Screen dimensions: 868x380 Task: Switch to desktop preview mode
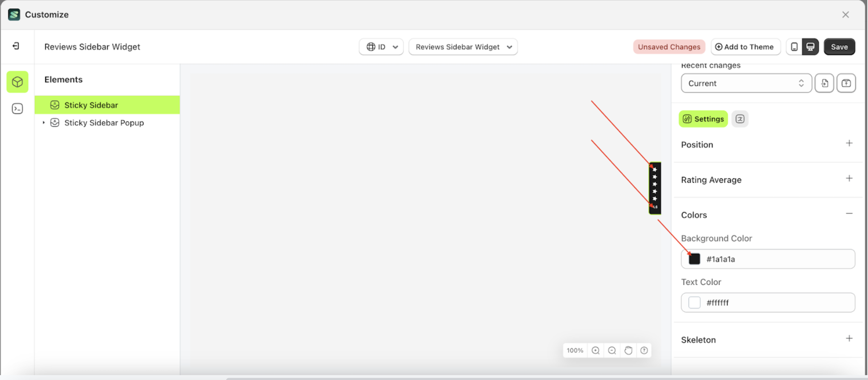pyautogui.click(x=811, y=47)
